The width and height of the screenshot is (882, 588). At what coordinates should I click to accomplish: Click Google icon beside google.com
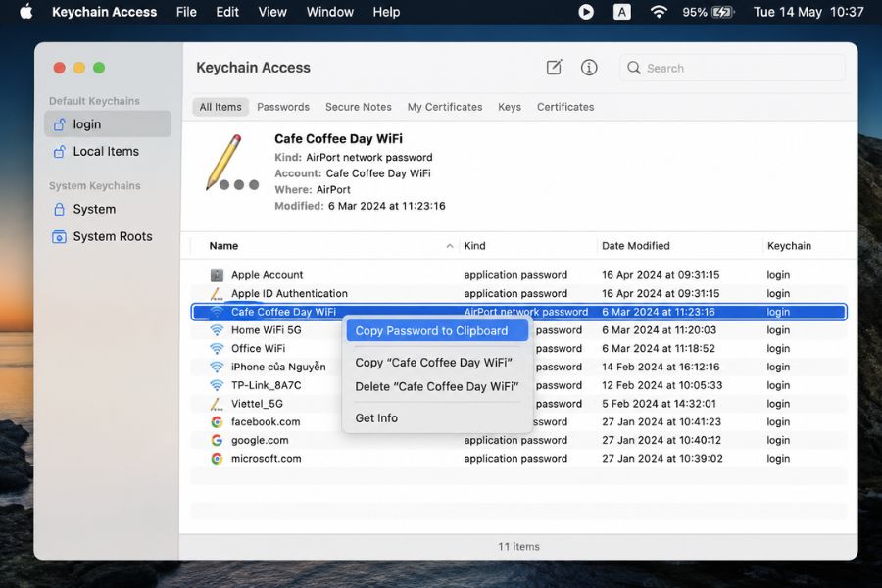(217, 440)
